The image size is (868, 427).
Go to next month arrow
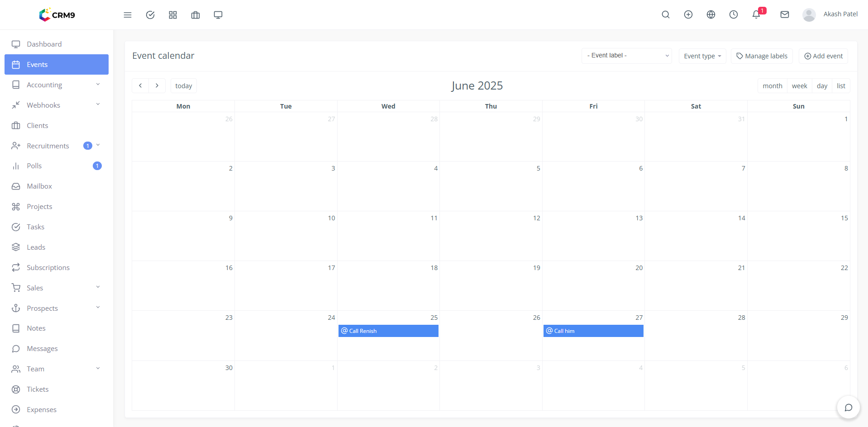coord(157,85)
